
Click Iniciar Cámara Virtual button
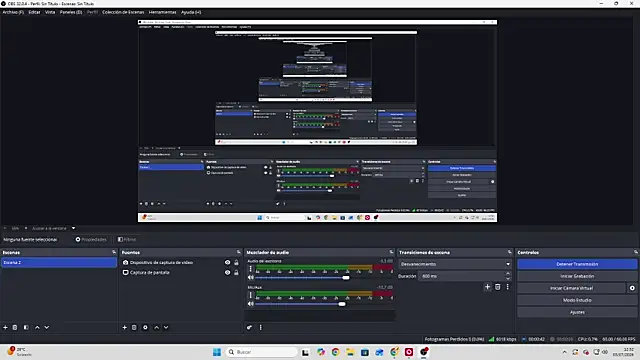pyautogui.click(x=571, y=288)
